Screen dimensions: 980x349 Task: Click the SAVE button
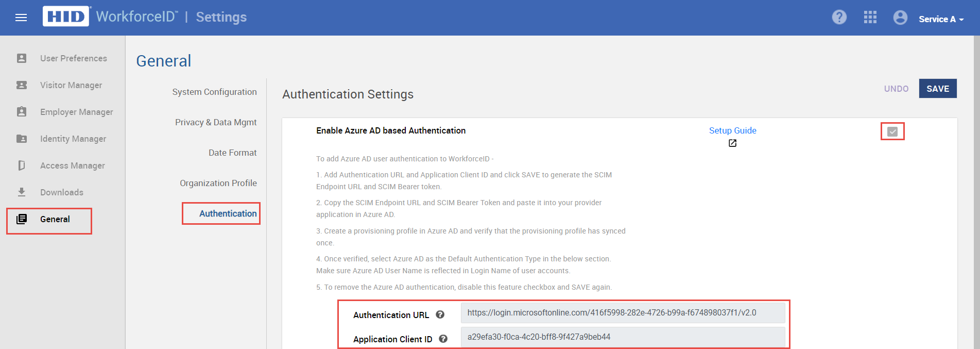[x=938, y=89]
